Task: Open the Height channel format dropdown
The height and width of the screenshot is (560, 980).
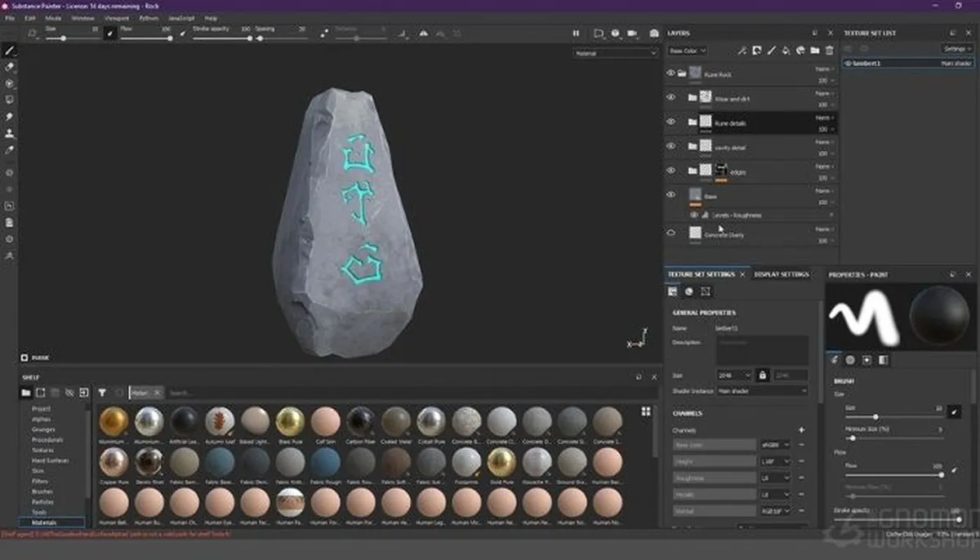Action: [x=776, y=461]
